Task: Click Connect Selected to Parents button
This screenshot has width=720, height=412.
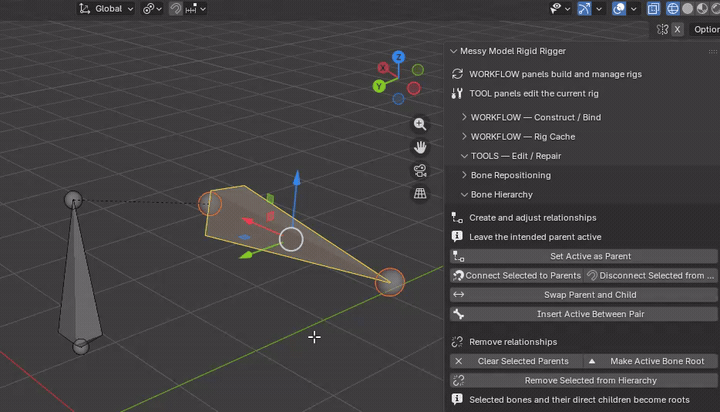Action: click(517, 276)
